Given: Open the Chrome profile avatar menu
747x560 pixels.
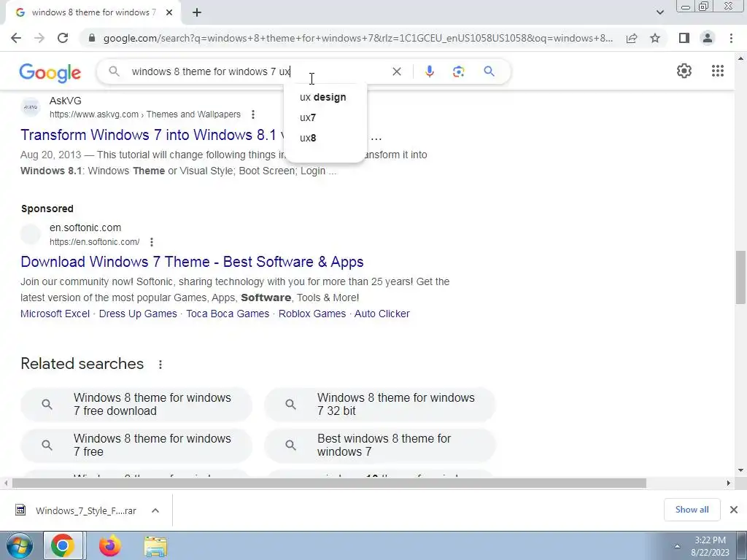Looking at the screenshot, I should tap(708, 38).
